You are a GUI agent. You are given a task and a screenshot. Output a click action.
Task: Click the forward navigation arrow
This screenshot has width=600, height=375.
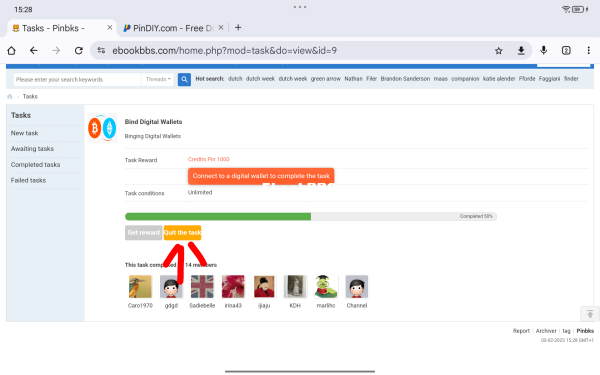(56, 51)
